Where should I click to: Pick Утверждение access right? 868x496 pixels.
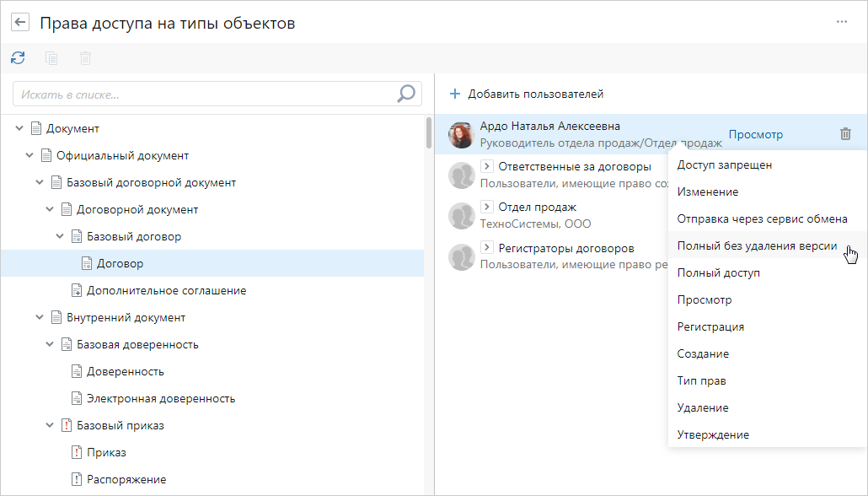(713, 435)
